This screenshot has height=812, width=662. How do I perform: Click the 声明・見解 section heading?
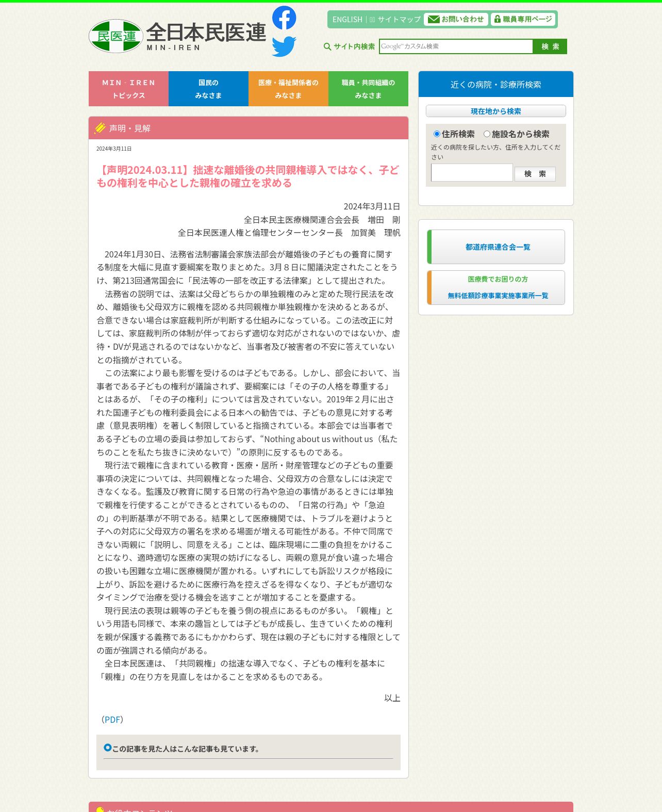tap(130, 128)
